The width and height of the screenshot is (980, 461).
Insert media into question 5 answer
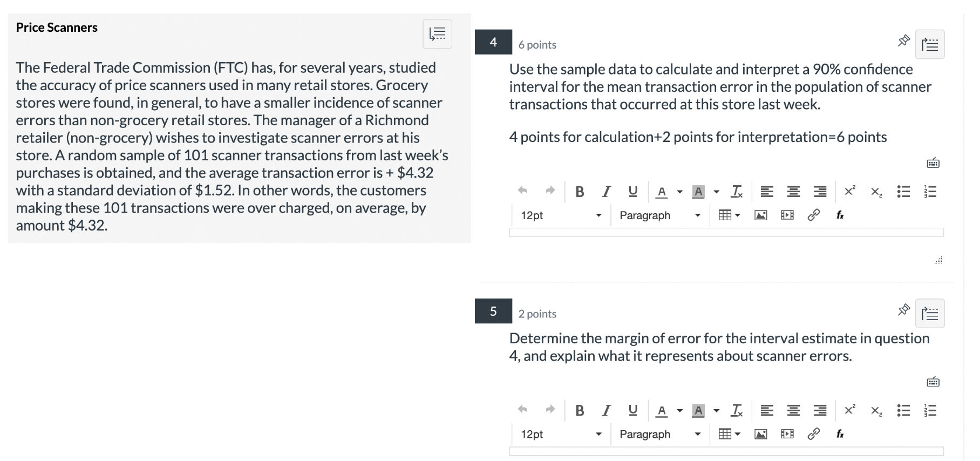pyautogui.click(x=787, y=434)
